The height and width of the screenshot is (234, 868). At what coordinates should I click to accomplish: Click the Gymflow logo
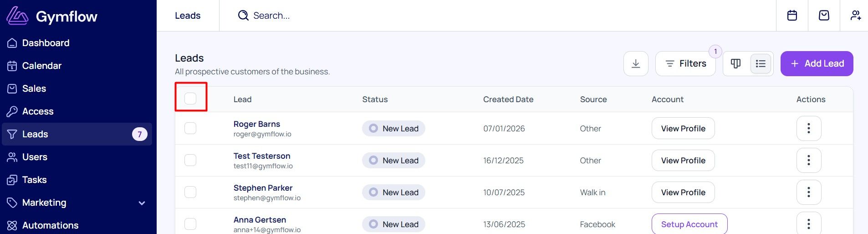51,16
